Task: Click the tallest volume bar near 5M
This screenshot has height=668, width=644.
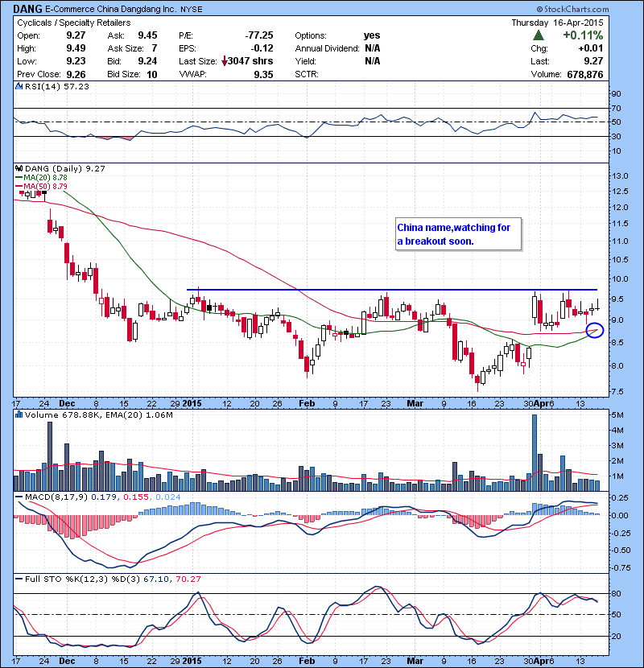Action: tap(535, 453)
